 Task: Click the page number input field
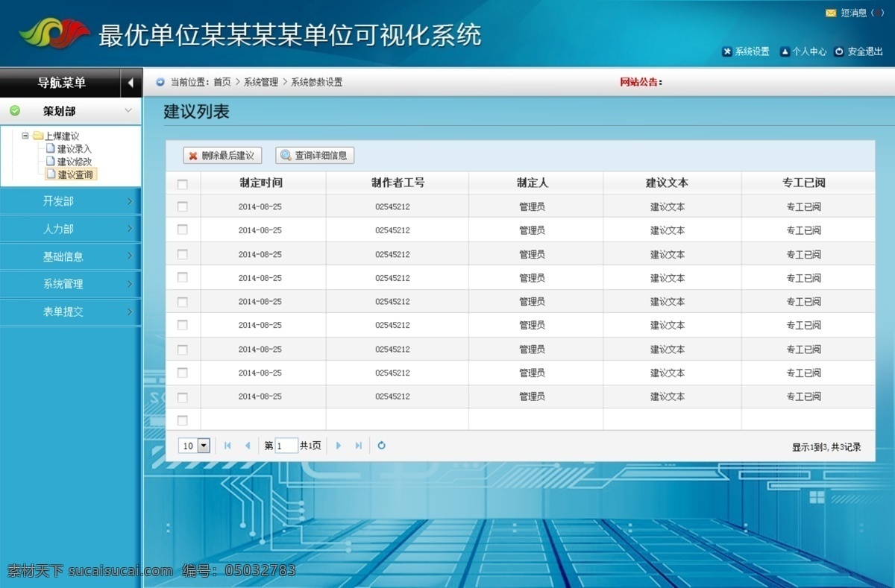click(x=286, y=446)
